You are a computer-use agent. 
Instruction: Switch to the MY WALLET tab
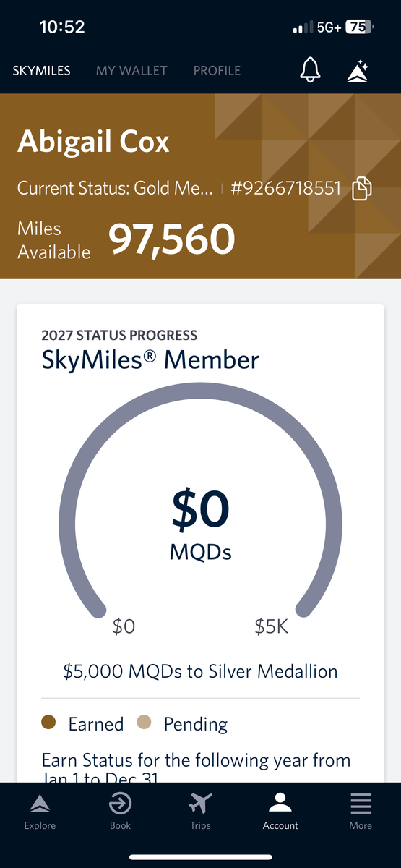point(131,71)
